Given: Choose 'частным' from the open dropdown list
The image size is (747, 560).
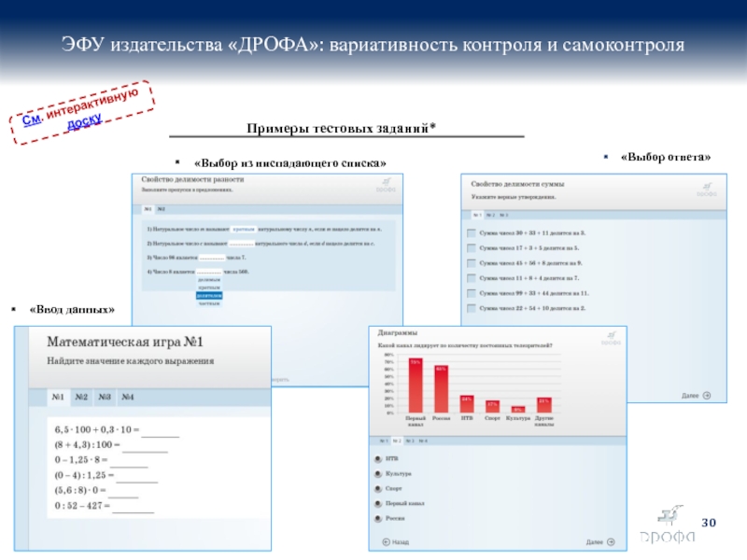Looking at the screenshot, I should coord(209,303).
